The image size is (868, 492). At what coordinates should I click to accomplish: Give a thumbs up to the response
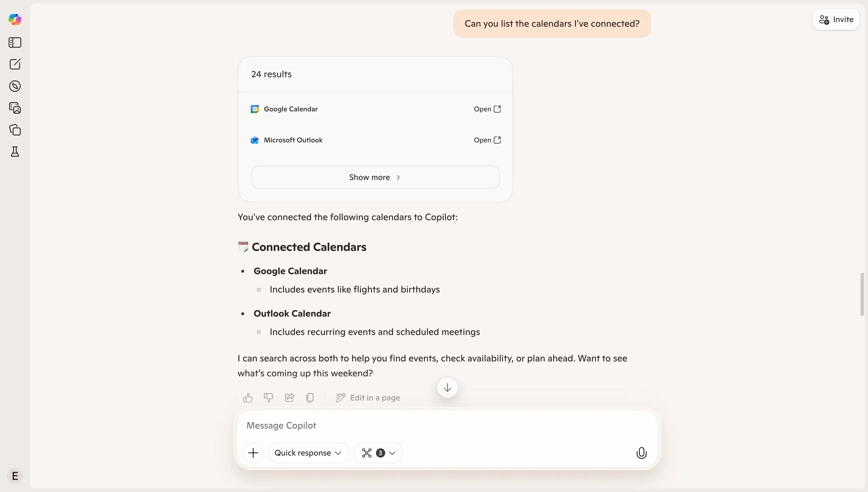coord(248,398)
